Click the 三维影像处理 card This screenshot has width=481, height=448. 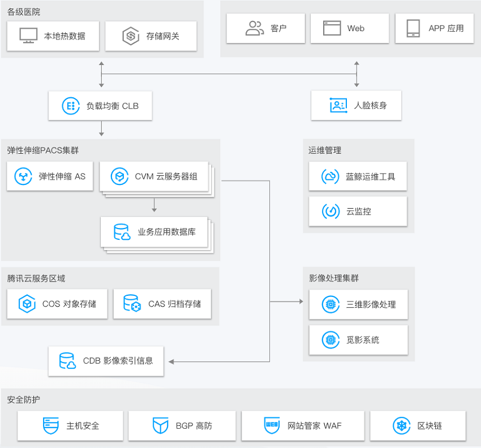(x=358, y=304)
